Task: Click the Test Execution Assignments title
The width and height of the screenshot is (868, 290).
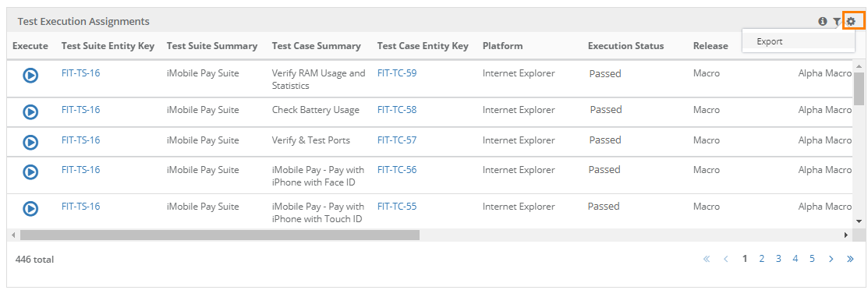Action: click(83, 22)
